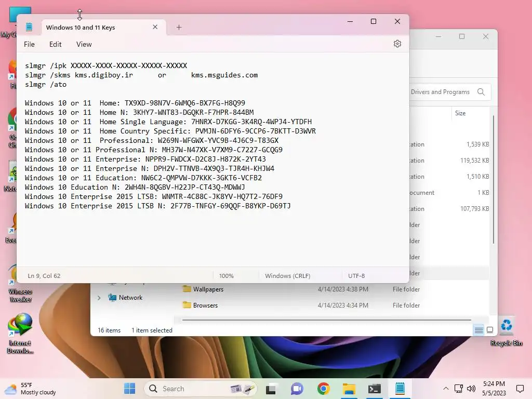The width and height of the screenshot is (532, 399).
Task: Select the 1,539 KB file row
Action: point(449,144)
